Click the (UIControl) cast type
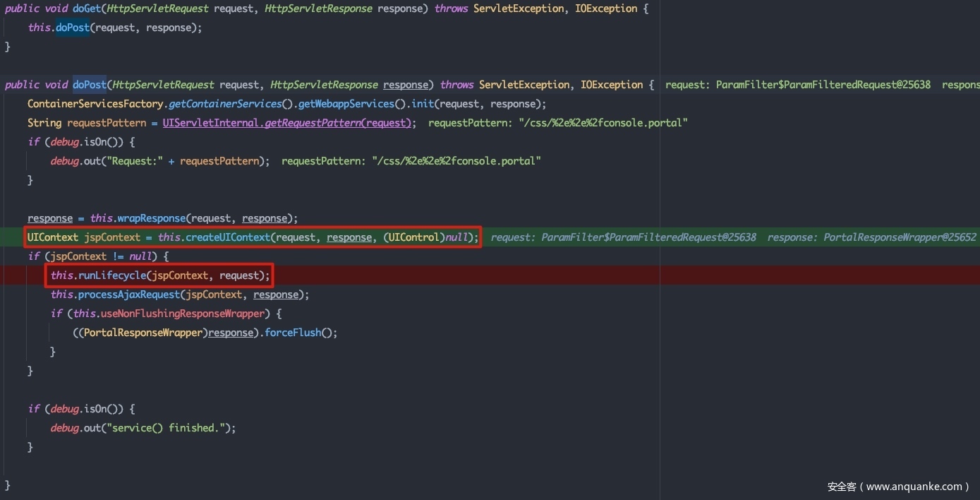The image size is (980, 500). point(414,237)
